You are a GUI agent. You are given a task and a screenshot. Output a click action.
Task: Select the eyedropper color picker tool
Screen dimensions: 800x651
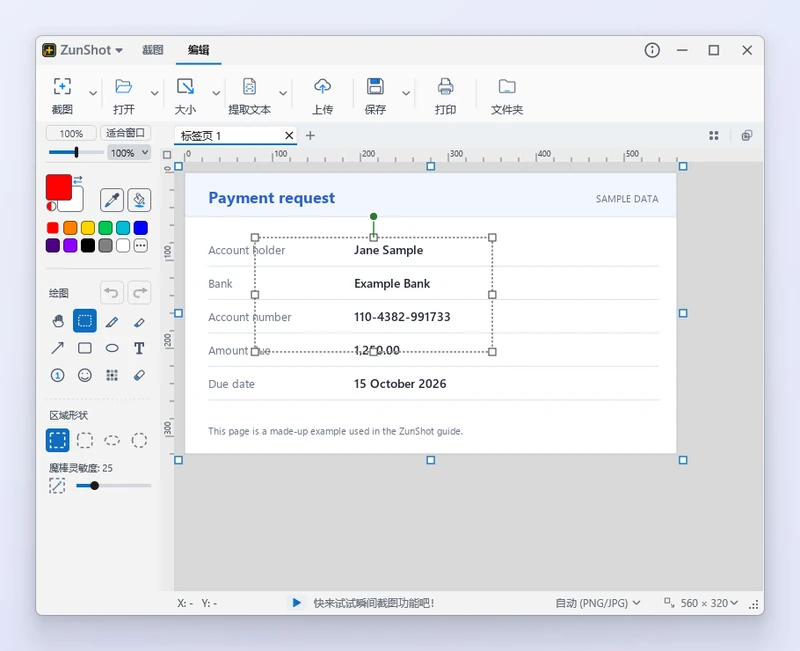[112, 199]
